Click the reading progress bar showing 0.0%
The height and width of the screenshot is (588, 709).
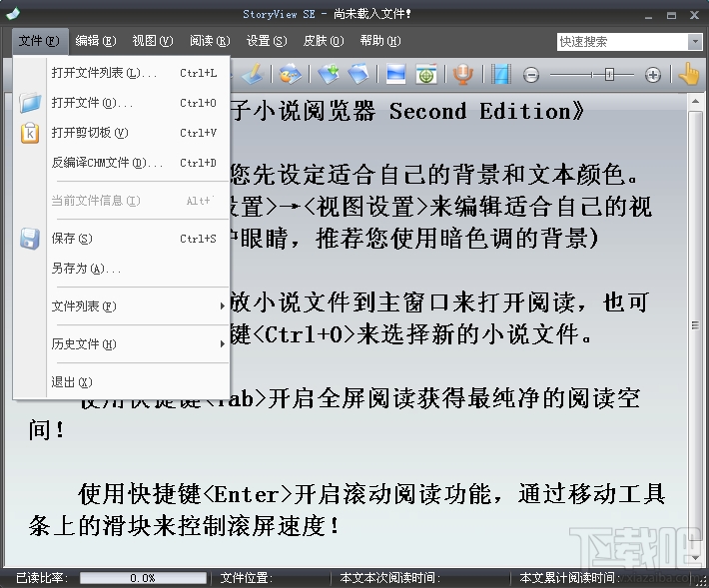pos(143,578)
